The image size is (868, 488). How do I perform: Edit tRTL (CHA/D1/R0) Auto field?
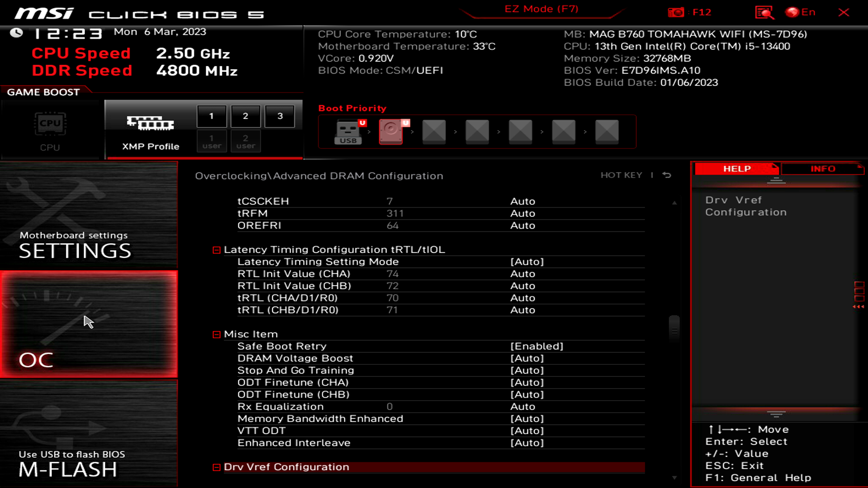coord(523,298)
